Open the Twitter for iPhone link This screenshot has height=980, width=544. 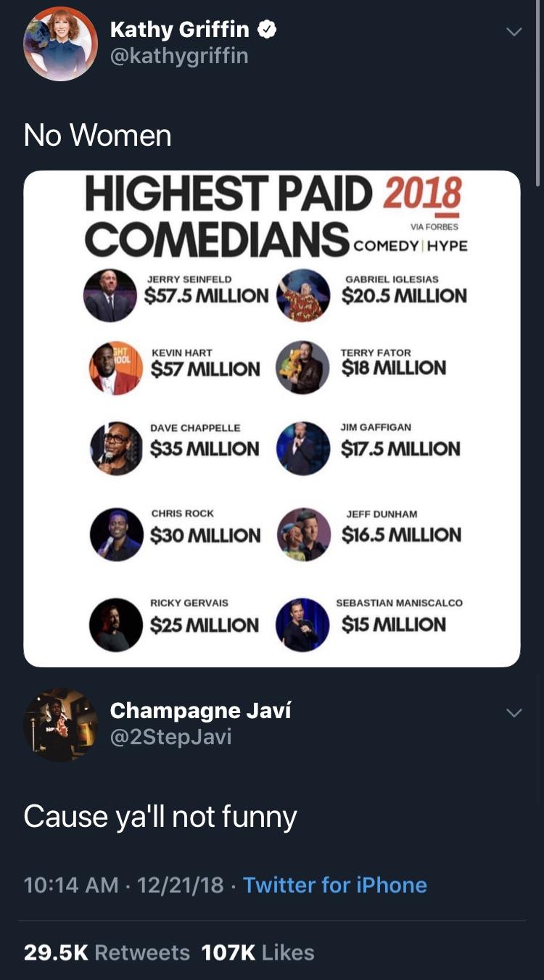coord(334,885)
